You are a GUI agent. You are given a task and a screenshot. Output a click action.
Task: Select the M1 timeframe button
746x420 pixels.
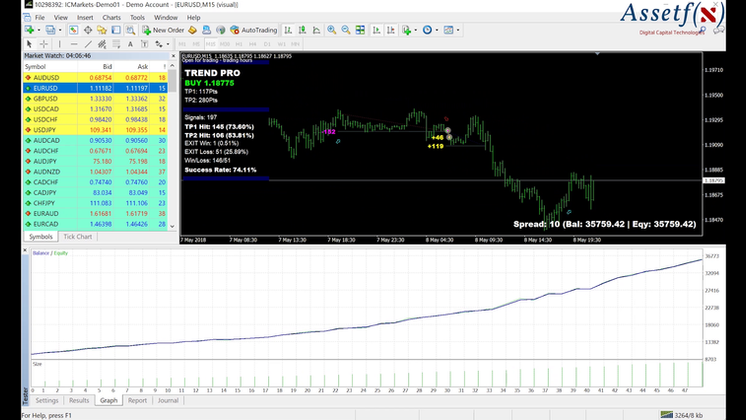point(182,44)
